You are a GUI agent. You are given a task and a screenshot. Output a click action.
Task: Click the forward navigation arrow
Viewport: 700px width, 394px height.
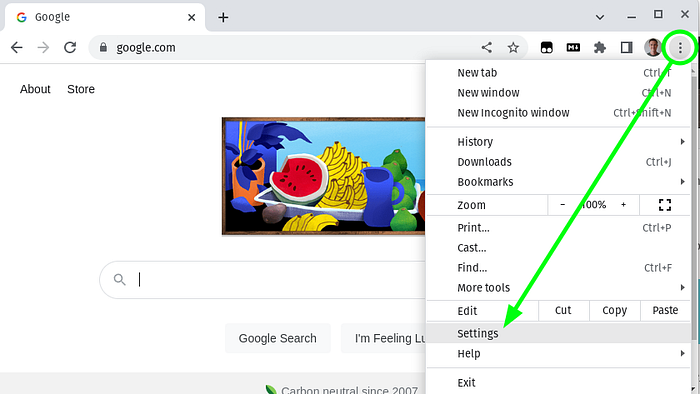[x=43, y=47]
